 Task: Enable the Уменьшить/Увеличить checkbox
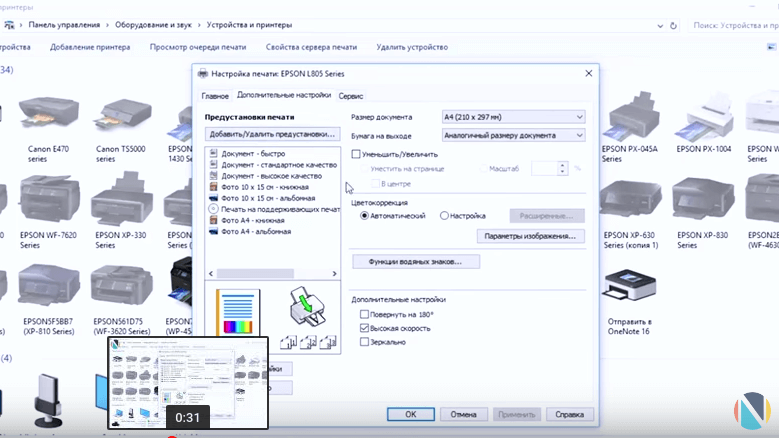point(356,154)
